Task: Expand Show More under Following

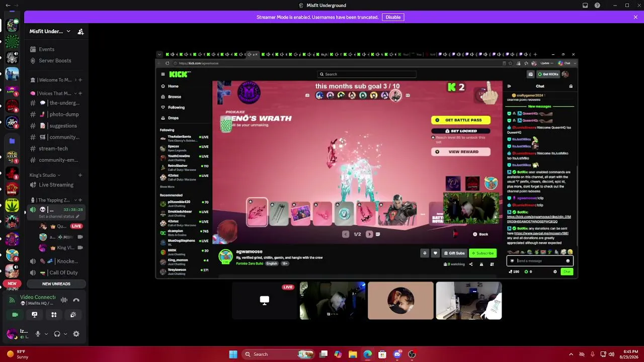Action: coord(167,187)
